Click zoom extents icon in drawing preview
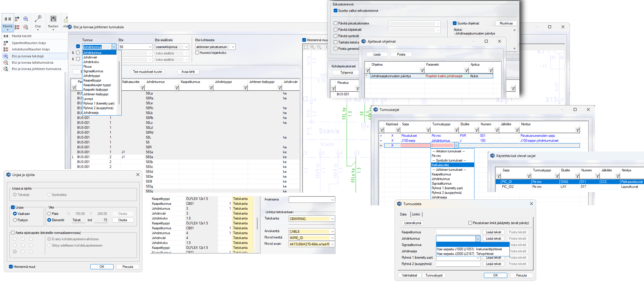 [x=306, y=47]
